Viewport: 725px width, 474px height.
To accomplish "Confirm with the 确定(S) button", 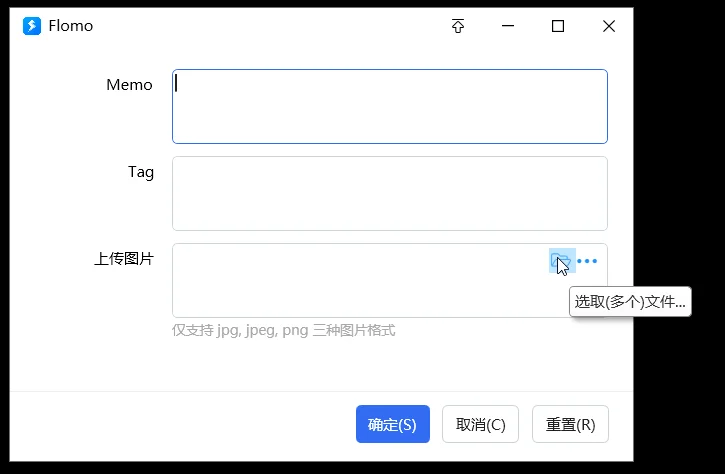I will pos(393,424).
